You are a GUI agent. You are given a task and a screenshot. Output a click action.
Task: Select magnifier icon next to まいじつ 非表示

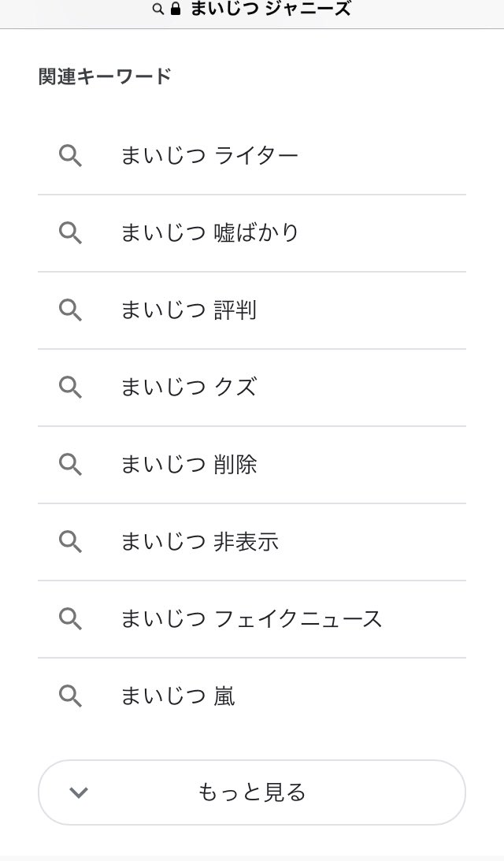(71, 542)
